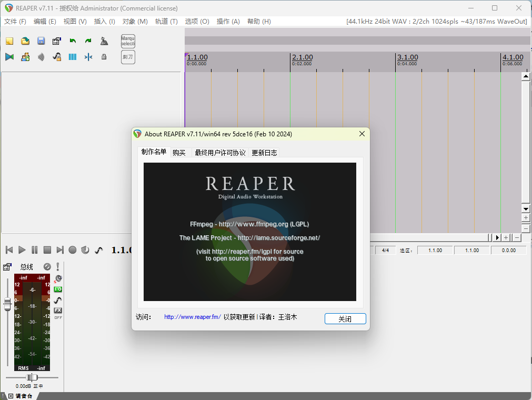
Task: Visit the http://www.reaper.fm/ link
Action: point(192,317)
